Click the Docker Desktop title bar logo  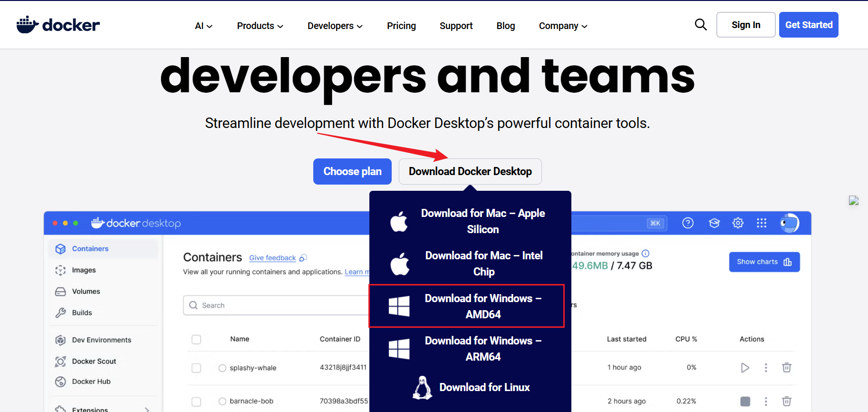click(x=136, y=223)
